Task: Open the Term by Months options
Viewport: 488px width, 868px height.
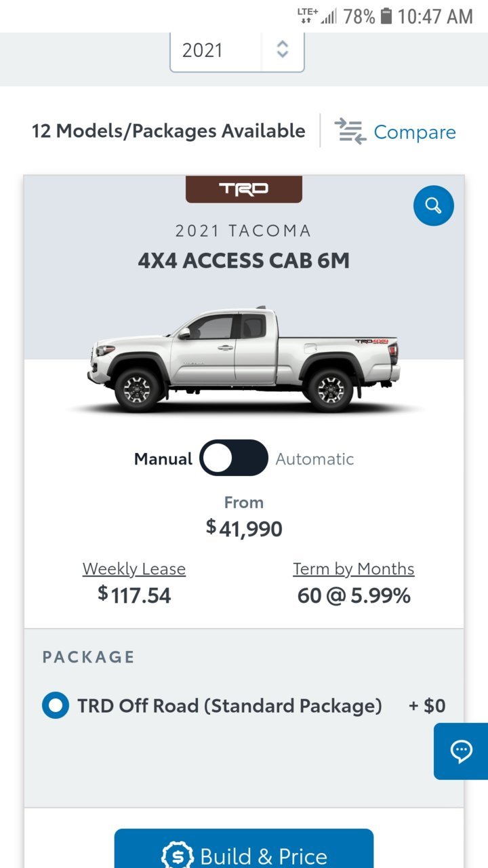Action: coord(354,569)
